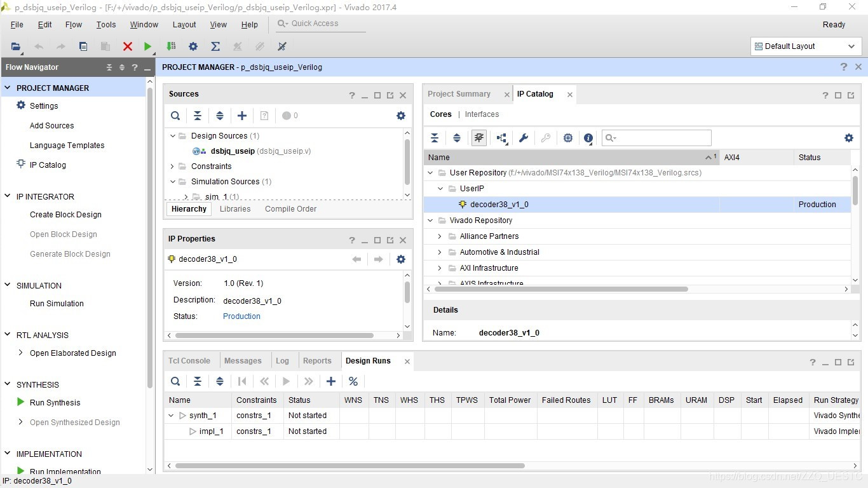Switch to the Project Summary tab
Viewport: 868px width, 488px height.
click(x=459, y=94)
